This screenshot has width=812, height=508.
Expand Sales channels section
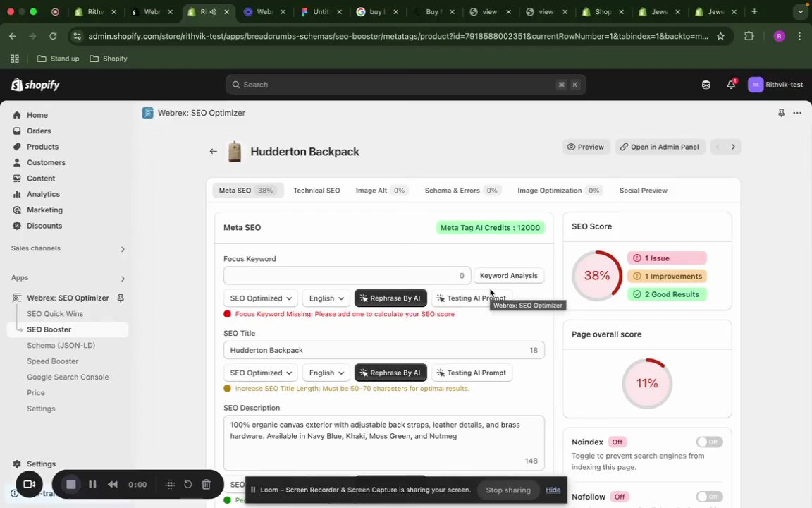click(123, 249)
